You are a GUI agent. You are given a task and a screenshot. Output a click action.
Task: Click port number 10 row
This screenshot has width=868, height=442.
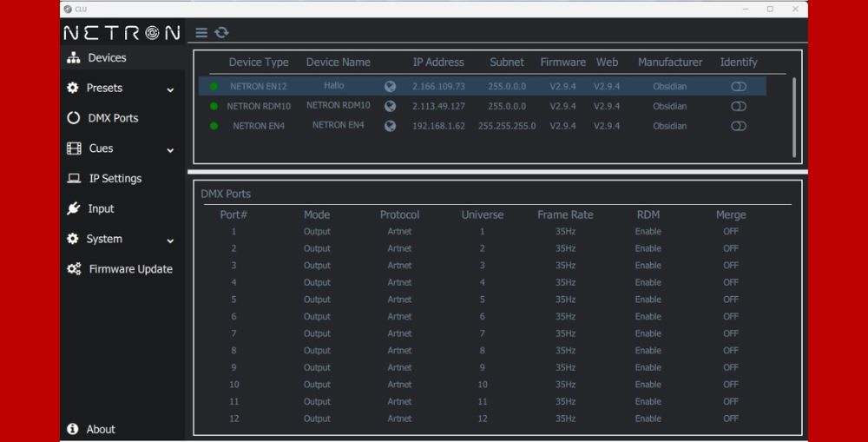(234, 385)
